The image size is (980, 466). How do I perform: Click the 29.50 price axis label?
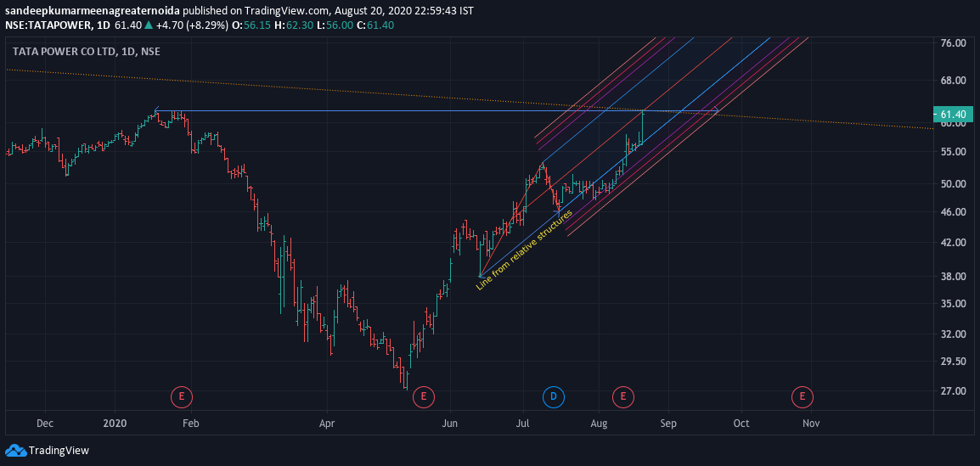(x=954, y=361)
